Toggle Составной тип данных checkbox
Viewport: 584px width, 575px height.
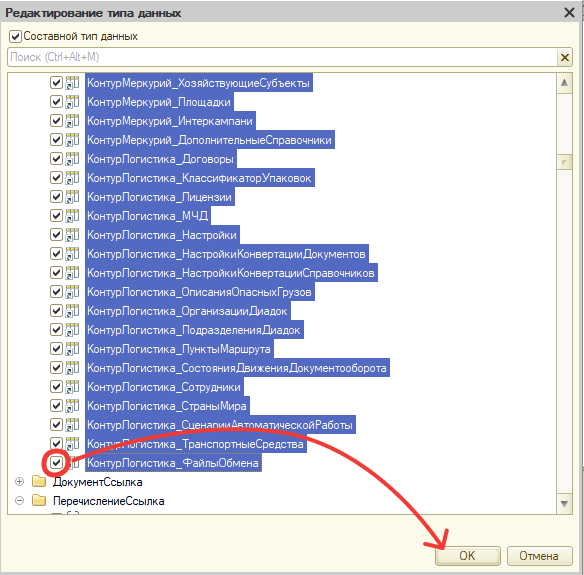(15, 36)
